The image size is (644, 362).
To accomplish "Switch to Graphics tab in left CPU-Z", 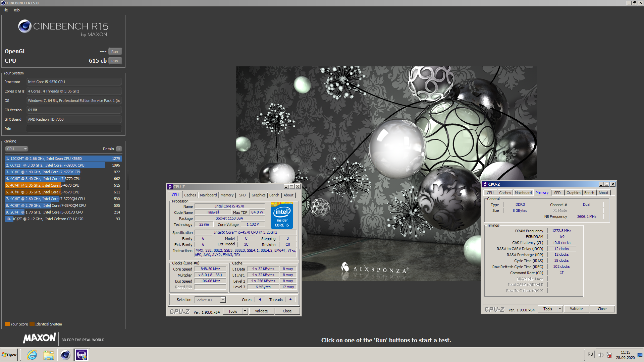I will (x=259, y=195).
